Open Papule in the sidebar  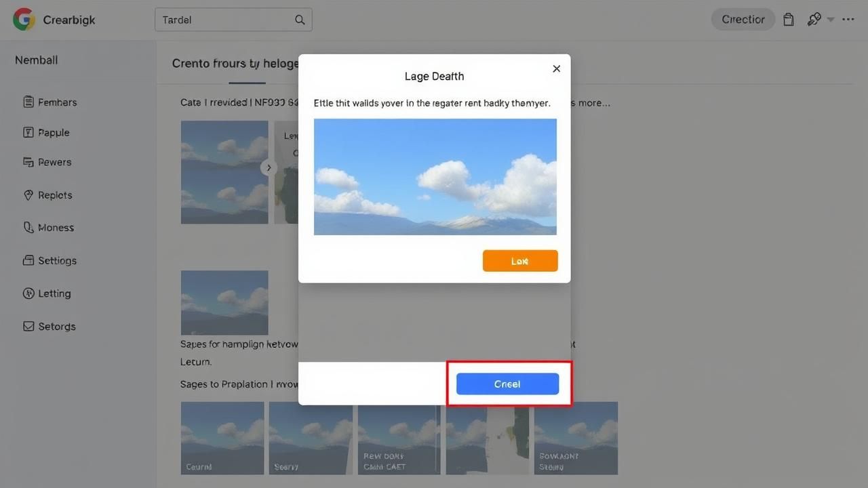(54, 133)
